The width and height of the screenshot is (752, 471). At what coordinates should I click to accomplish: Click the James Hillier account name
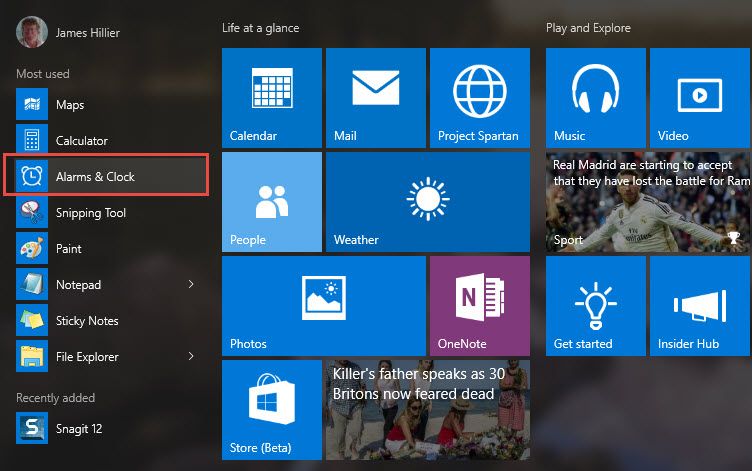click(x=88, y=33)
